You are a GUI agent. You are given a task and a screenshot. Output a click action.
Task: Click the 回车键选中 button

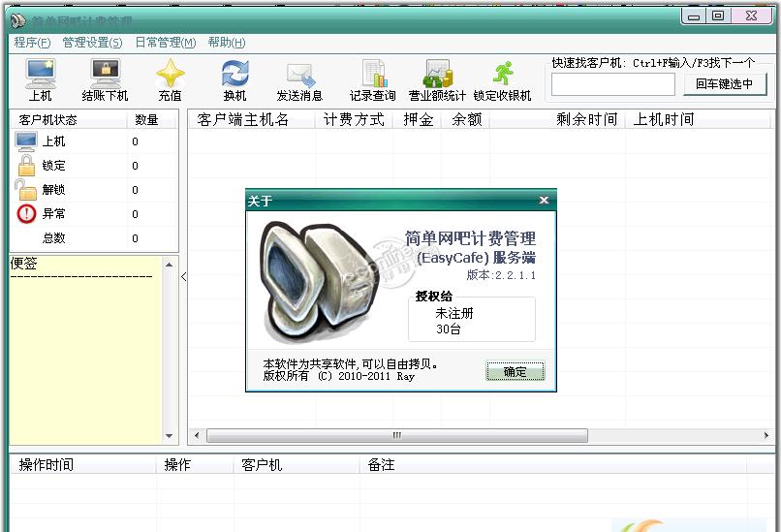[x=724, y=83]
